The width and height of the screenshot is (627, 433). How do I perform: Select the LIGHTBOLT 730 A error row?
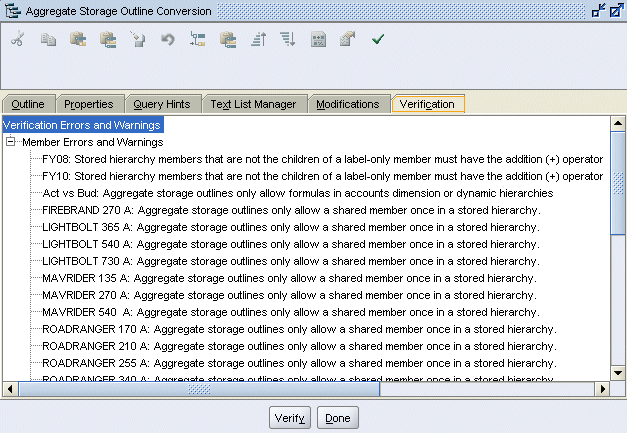(291, 261)
